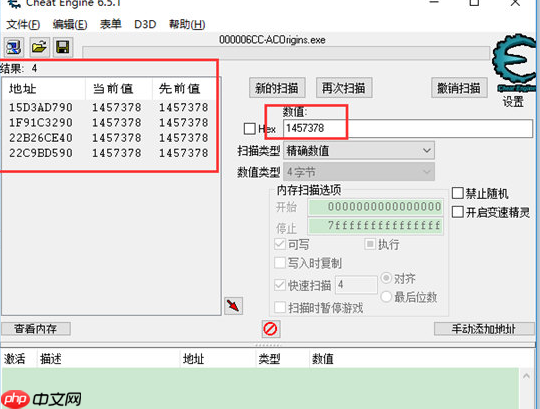This screenshot has width=540, height=409.
Task: Click the 激活 column header
Action: [18, 359]
